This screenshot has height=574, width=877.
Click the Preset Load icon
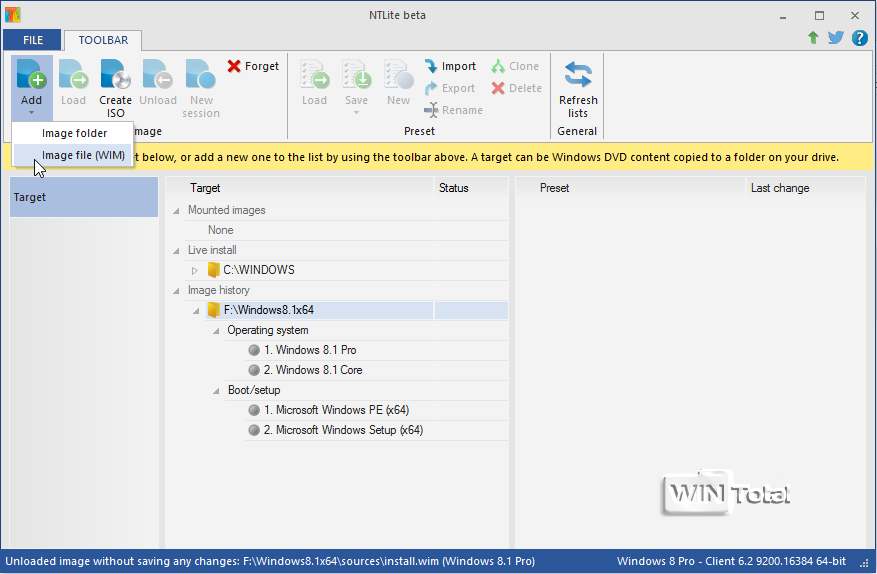pyautogui.click(x=314, y=74)
